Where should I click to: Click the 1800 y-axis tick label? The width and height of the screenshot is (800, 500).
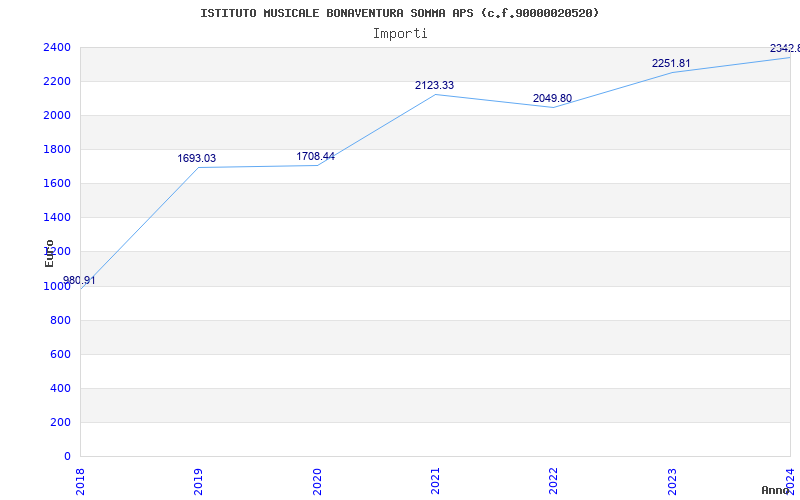(x=58, y=149)
